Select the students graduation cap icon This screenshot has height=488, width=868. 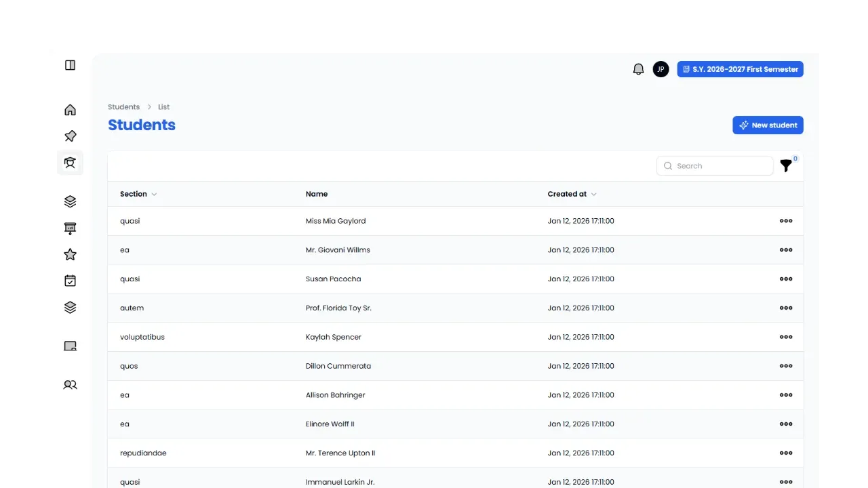(x=70, y=163)
